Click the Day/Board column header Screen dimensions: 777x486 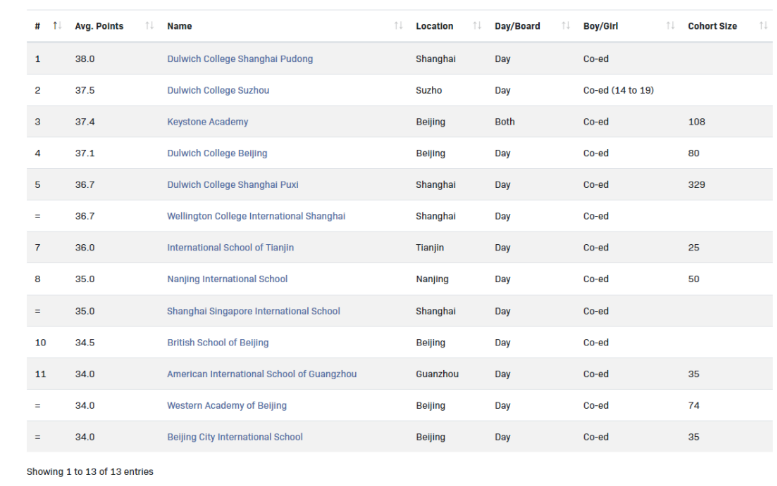pyautogui.click(x=517, y=26)
